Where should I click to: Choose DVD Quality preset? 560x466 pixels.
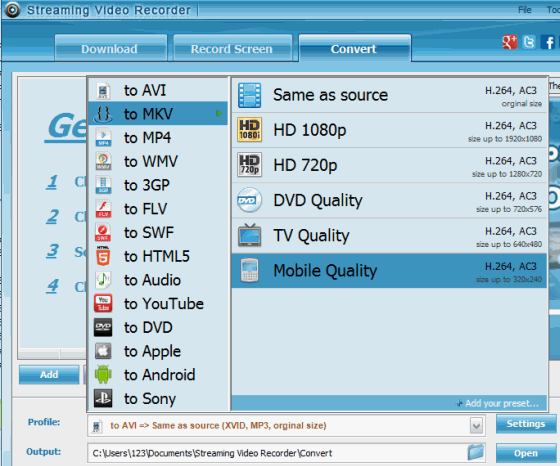point(389,200)
